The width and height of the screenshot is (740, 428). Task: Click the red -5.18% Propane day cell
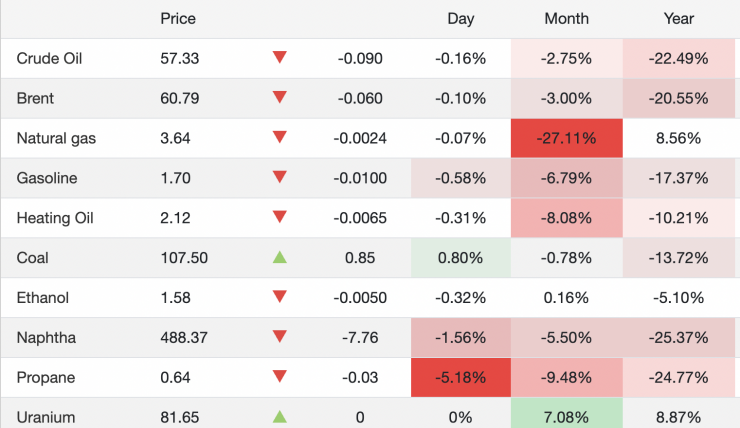point(461,377)
